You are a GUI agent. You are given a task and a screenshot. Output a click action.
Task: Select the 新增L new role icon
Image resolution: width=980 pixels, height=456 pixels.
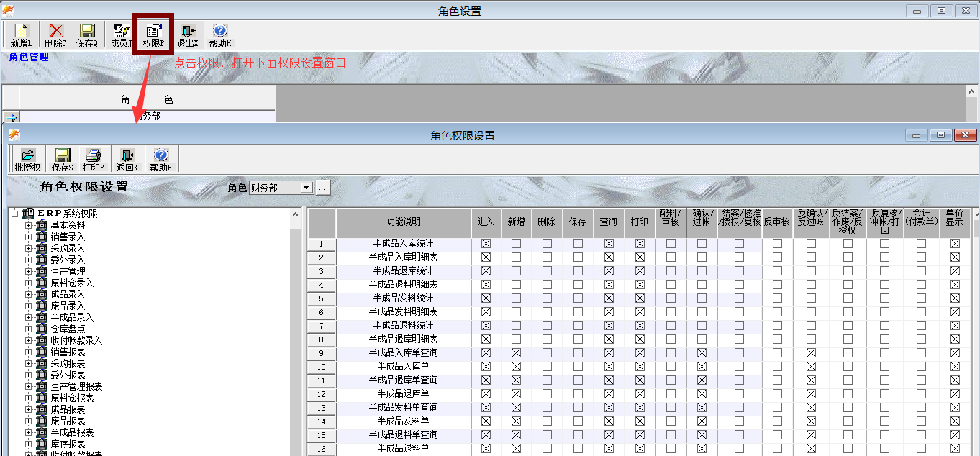pyautogui.click(x=21, y=34)
